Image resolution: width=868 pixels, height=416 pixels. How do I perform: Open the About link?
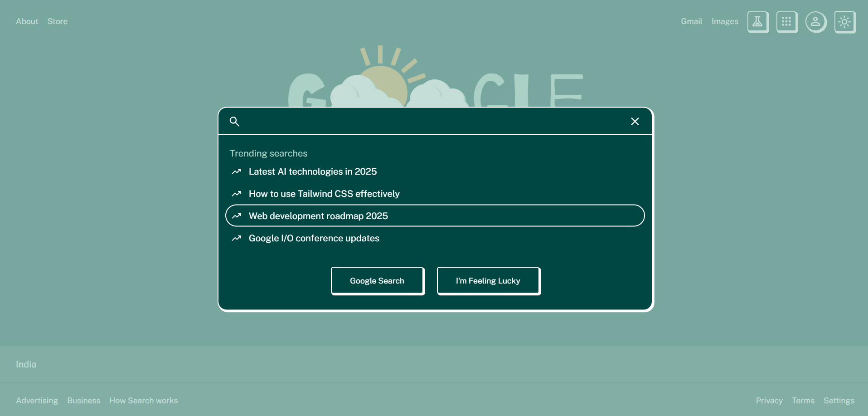coord(27,21)
